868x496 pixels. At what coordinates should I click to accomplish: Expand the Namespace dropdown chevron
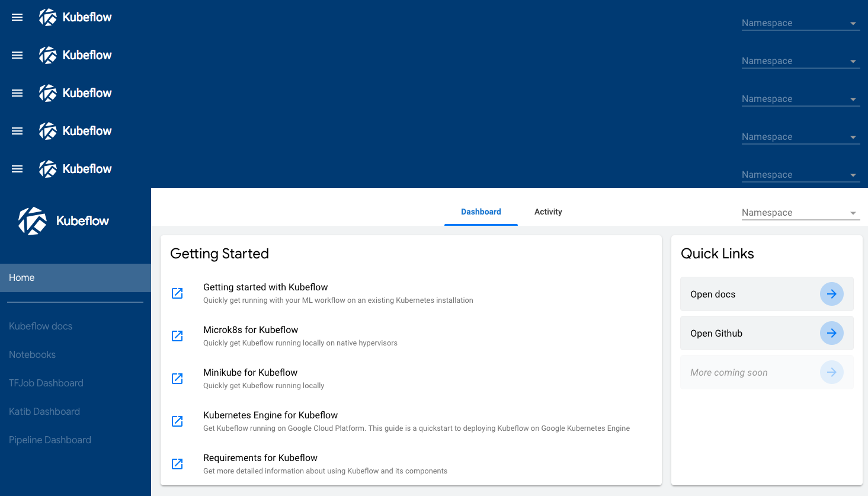(x=853, y=212)
